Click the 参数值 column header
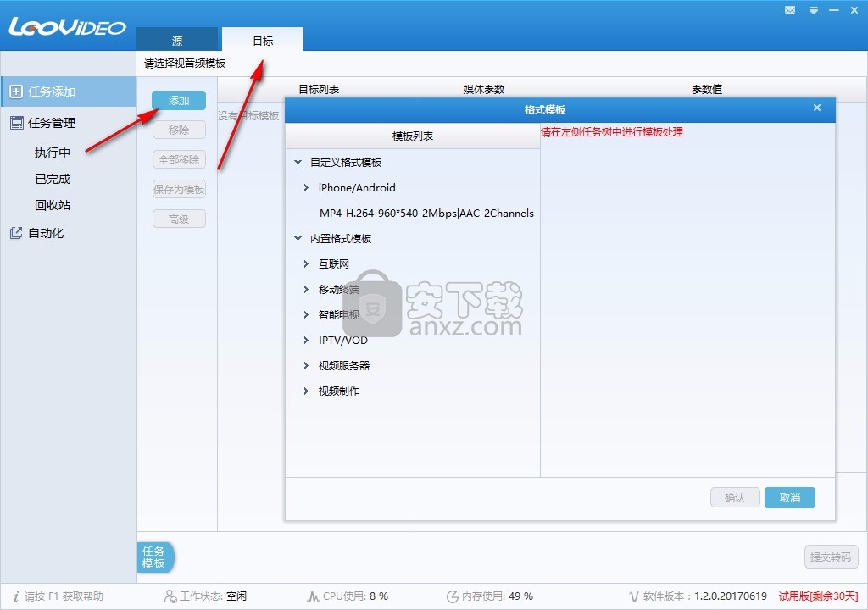The image size is (868, 610). [x=707, y=89]
